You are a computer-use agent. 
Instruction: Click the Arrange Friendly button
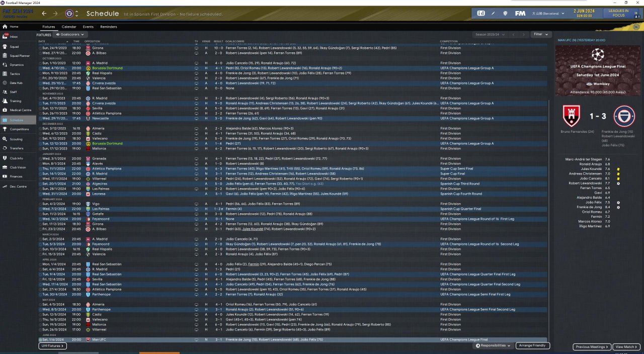[x=532, y=346]
